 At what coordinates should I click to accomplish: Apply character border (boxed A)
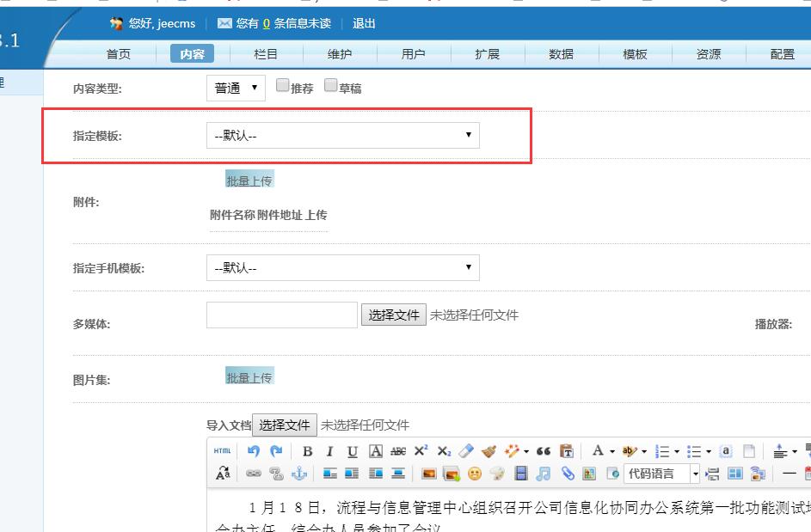point(376,451)
